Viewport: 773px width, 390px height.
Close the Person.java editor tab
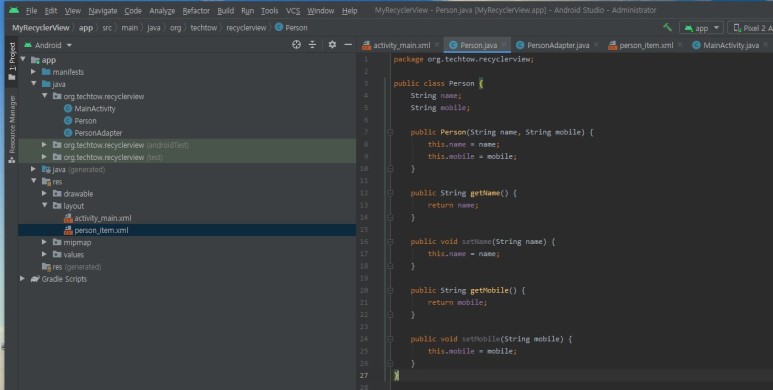(x=504, y=45)
